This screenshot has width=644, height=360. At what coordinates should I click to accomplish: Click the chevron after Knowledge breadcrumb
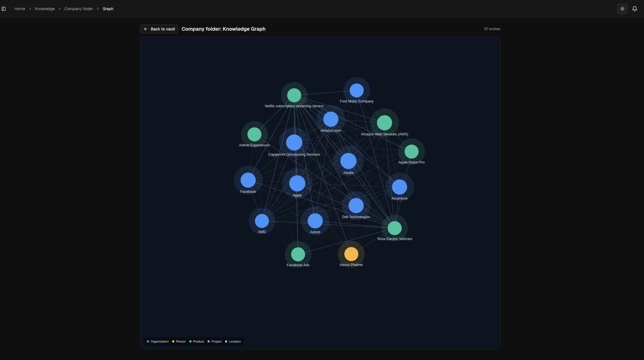pyautogui.click(x=59, y=9)
